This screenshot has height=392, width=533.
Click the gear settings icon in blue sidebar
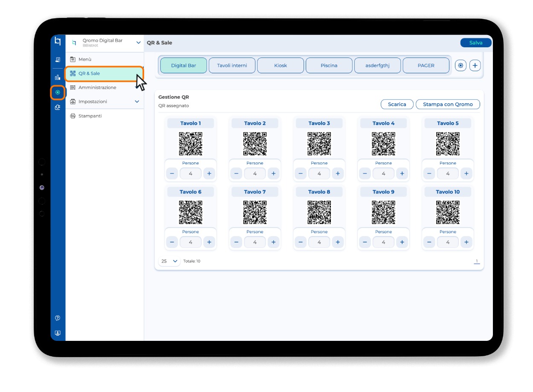58,92
